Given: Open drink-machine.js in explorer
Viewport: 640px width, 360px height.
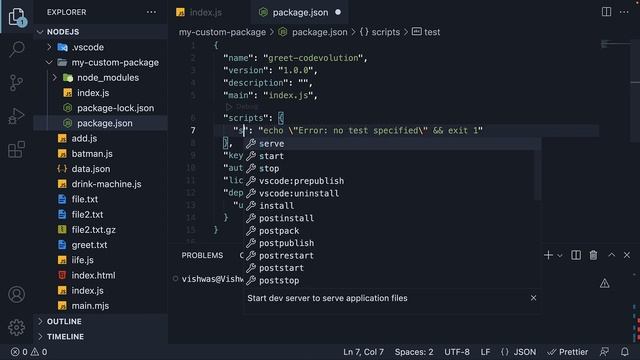Looking at the screenshot, I should tap(100, 184).
